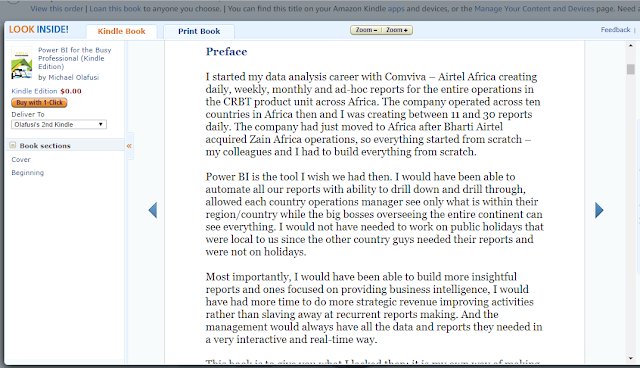Switch to the Print Book tab
Screen dimensions: 640x368
pyautogui.click(x=199, y=31)
